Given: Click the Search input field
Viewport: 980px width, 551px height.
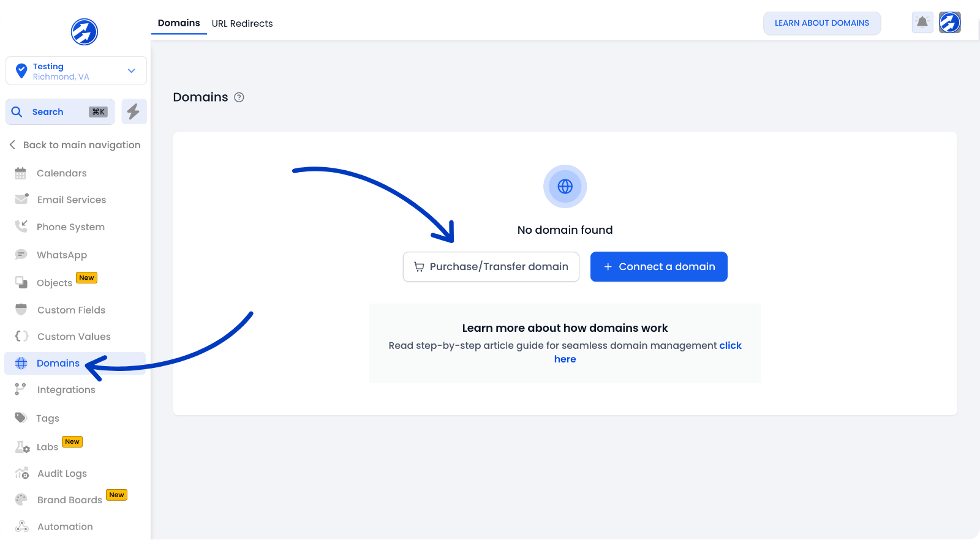Looking at the screenshot, I should [60, 112].
